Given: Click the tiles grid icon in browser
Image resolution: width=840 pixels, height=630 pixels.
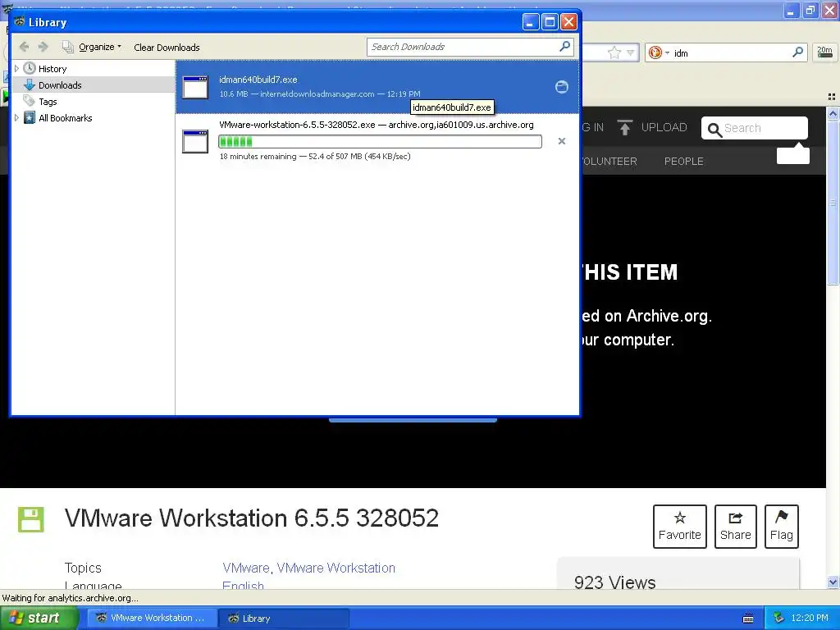Looking at the screenshot, I should pyautogui.click(x=832, y=97).
